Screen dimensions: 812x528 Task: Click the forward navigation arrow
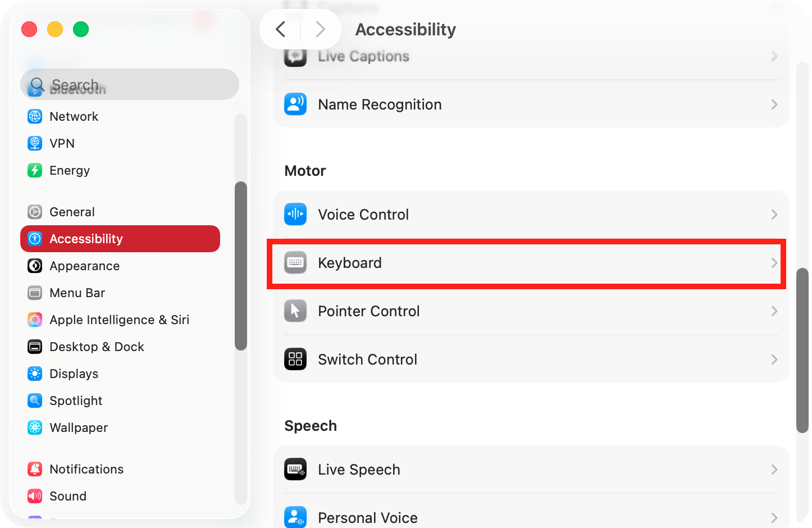[x=320, y=29]
